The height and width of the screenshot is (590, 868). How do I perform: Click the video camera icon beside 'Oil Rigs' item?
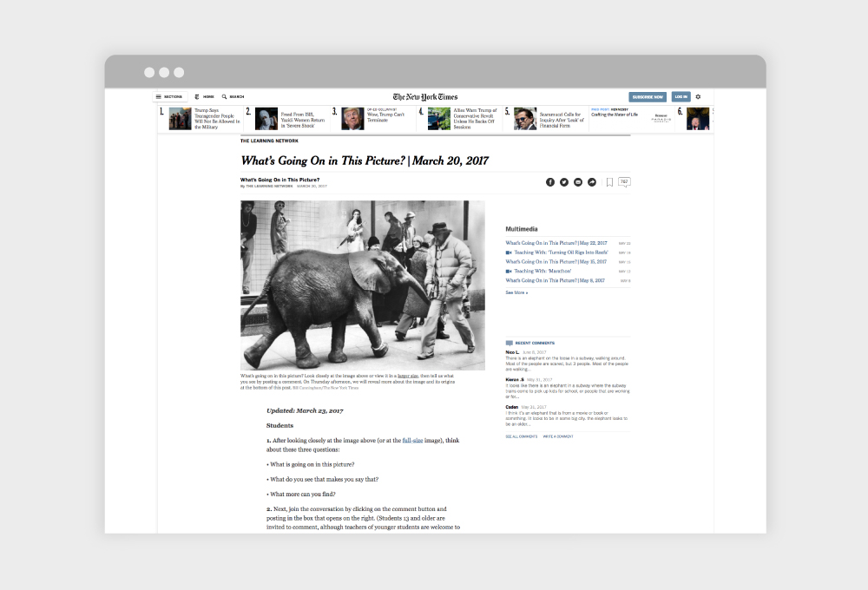(508, 252)
